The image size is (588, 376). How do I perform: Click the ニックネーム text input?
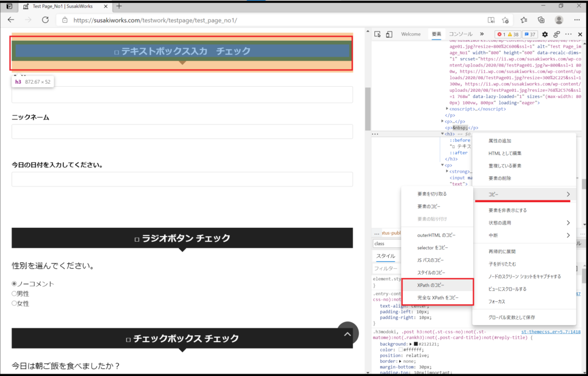click(x=182, y=131)
